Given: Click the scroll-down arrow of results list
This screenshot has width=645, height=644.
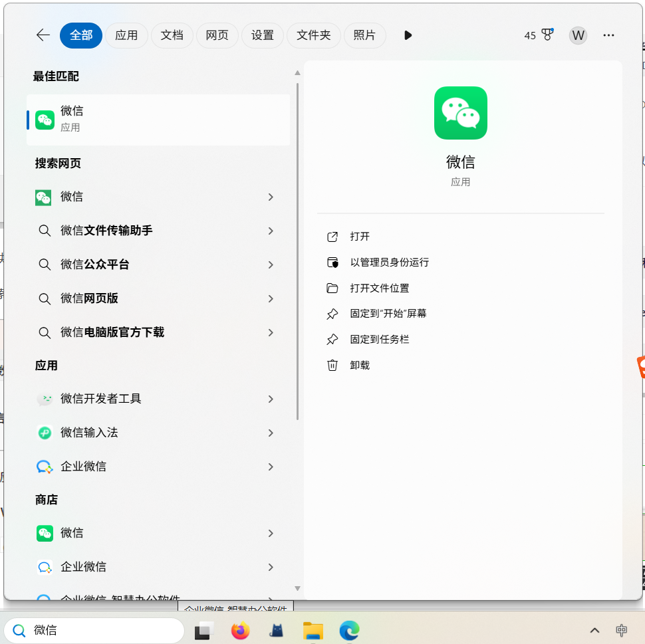Looking at the screenshot, I should [297, 588].
